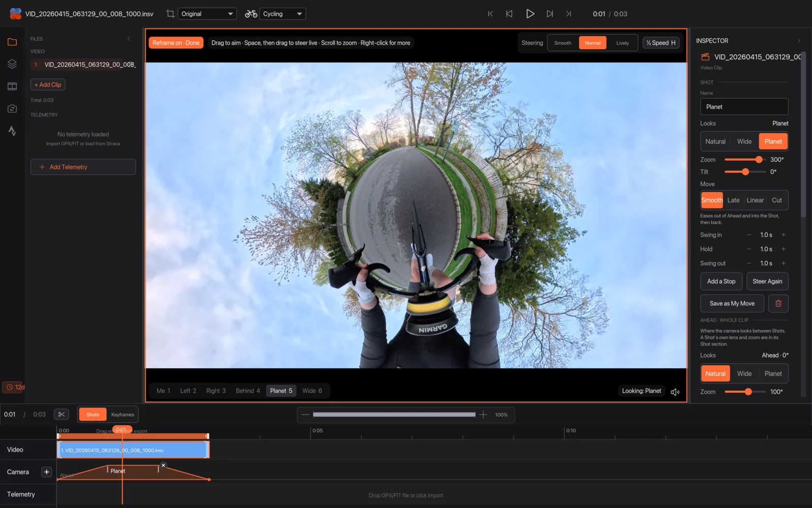The image size is (812, 508).
Task: Choose the Wide look for the shot
Action: click(745, 141)
